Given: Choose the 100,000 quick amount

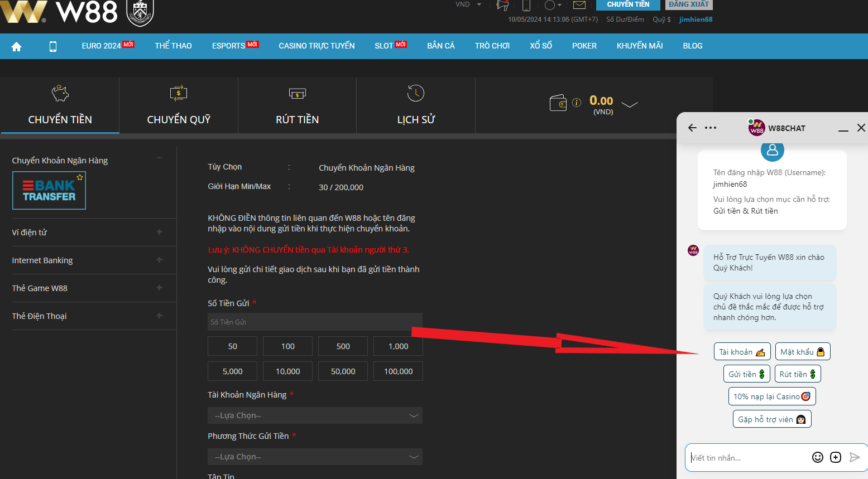Looking at the screenshot, I should point(398,371).
